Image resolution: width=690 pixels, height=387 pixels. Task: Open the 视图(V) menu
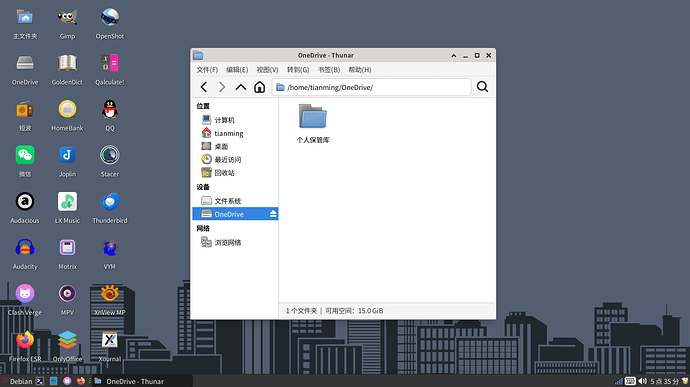[267, 70]
